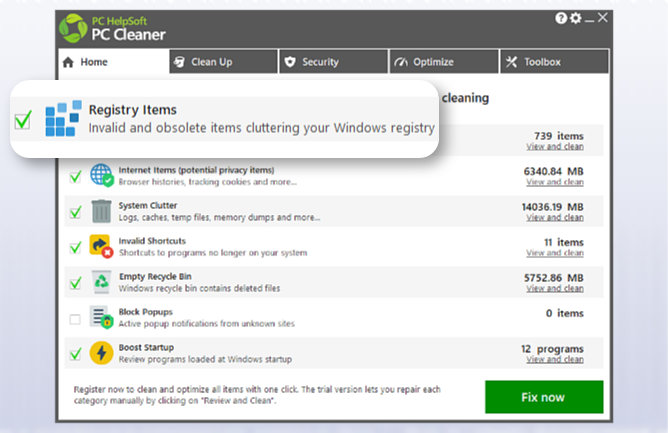668x433 pixels.
Task: Go to the Optimize tab
Action: click(x=442, y=62)
